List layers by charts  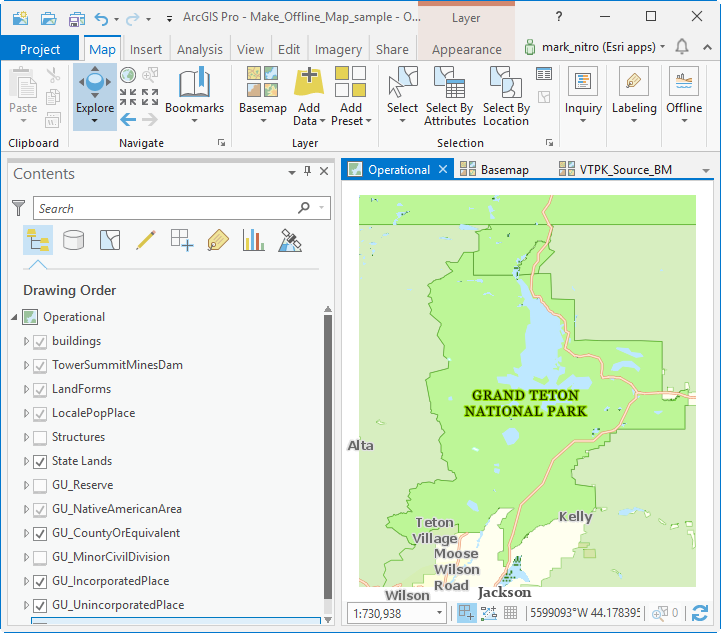pos(254,240)
